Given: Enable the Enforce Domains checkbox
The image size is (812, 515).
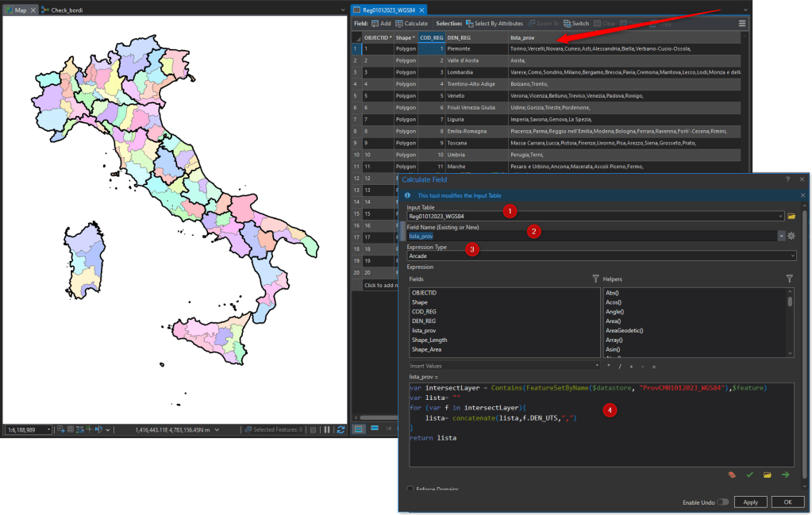Looking at the screenshot, I should (410, 490).
